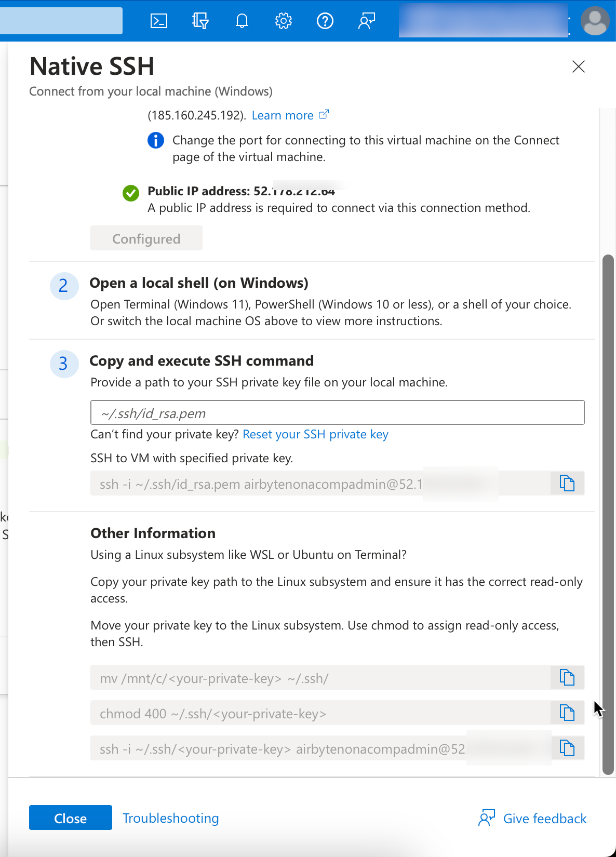Screen dimensions: 616x857
Task: Open the account avatar menu
Action: coord(595,21)
